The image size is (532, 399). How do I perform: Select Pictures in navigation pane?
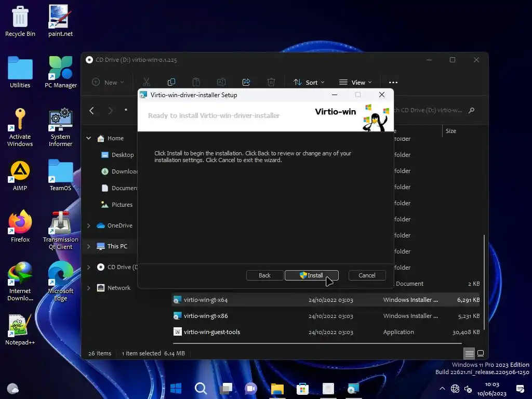click(x=117, y=205)
